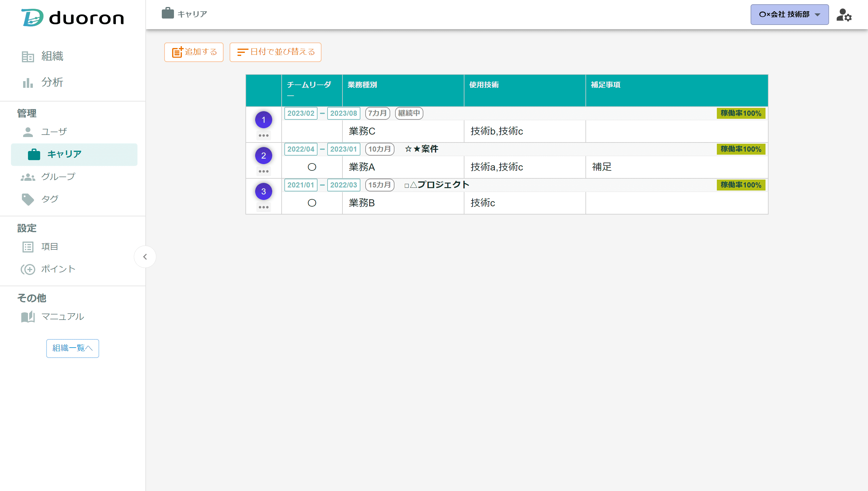This screenshot has width=868, height=491.
Task: Open the more options for career 3
Action: point(264,207)
